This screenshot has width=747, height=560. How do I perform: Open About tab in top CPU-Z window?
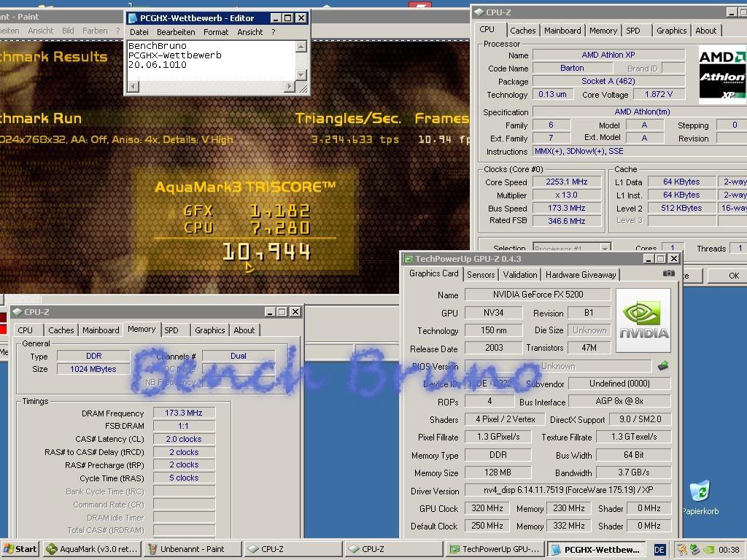point(706,31)
